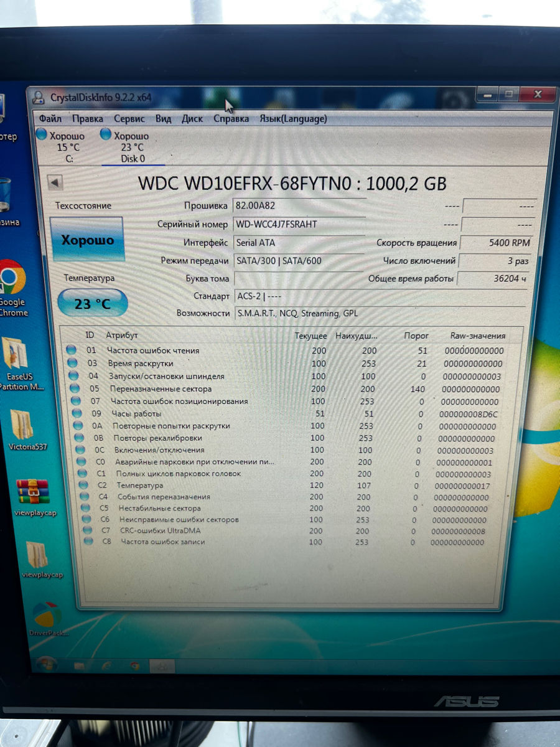Open viewplaycap WinRAR archive icon
This screenshot has height=747, width=560.
click(x=34, y=498)
